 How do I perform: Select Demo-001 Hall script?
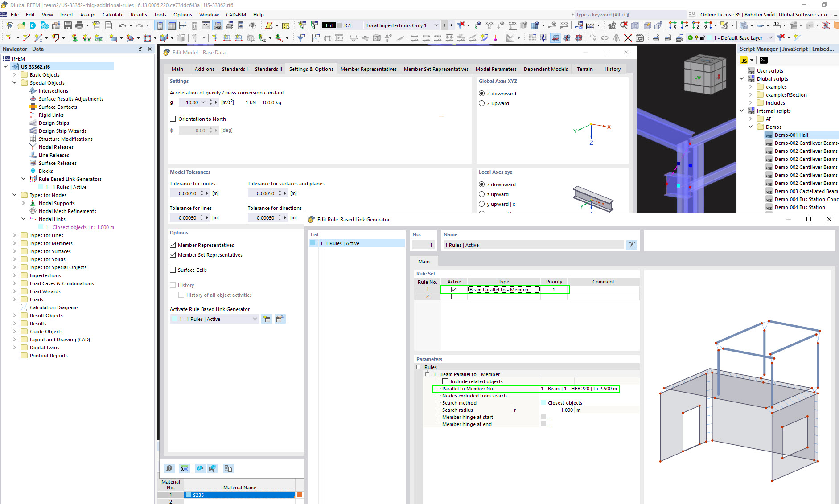(x=791, y=135)
